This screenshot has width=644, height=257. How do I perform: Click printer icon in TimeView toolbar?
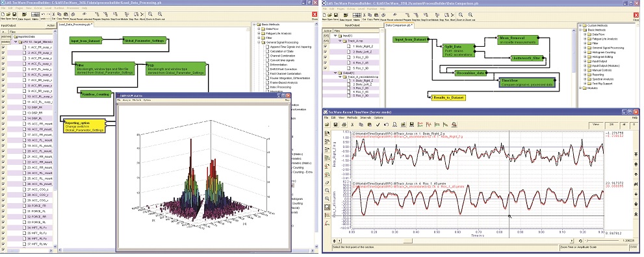[x=344, y=124]
